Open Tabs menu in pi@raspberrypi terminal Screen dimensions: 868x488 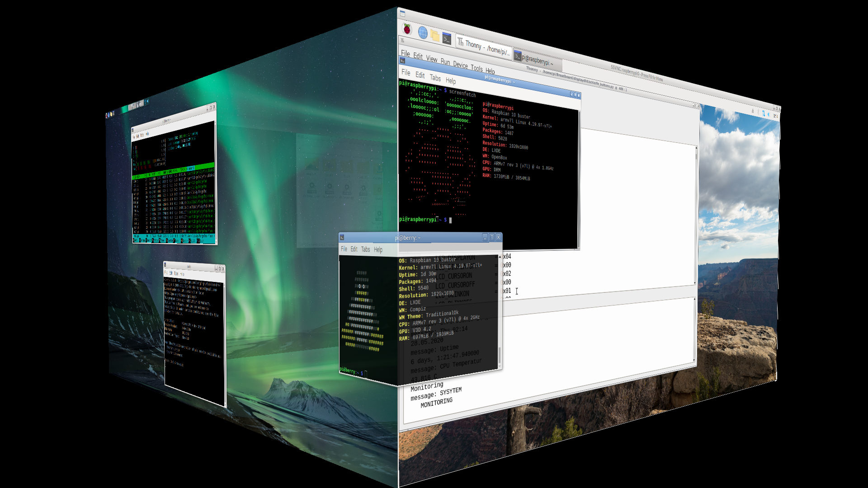tap(435, 78)
